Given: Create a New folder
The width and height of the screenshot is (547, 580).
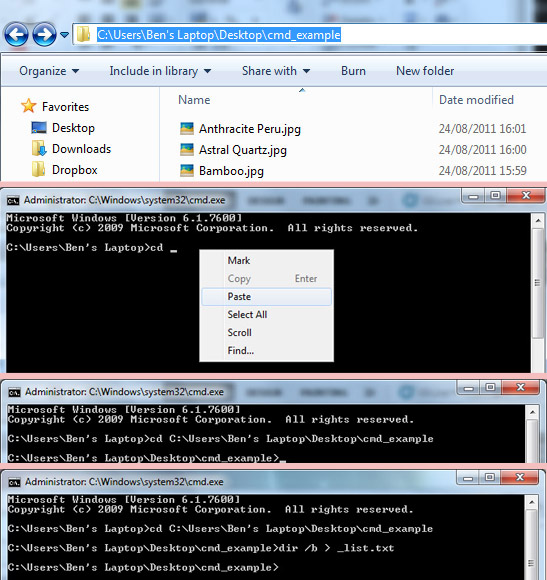Looking at the screenshot, I should [x=425, y=71].
